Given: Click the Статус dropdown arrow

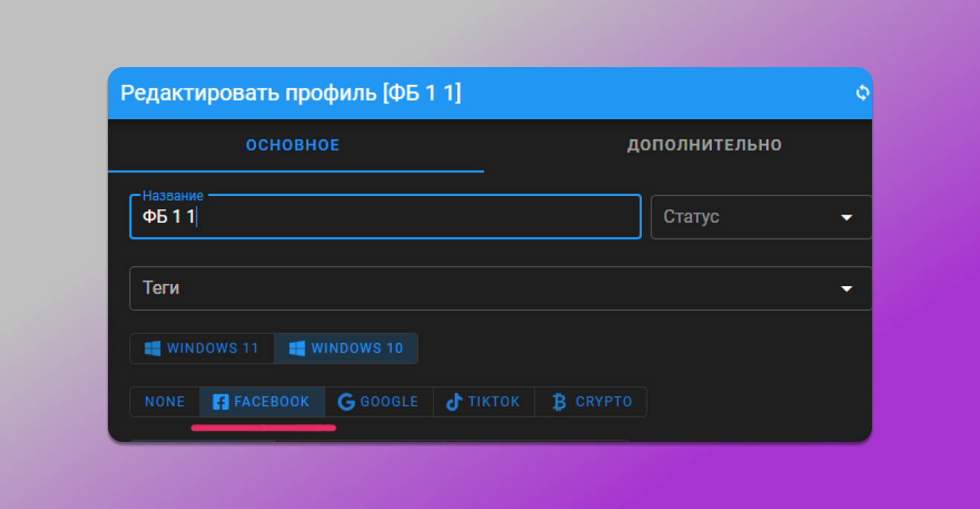Looking at the screenshot, I should pos(846,217).
